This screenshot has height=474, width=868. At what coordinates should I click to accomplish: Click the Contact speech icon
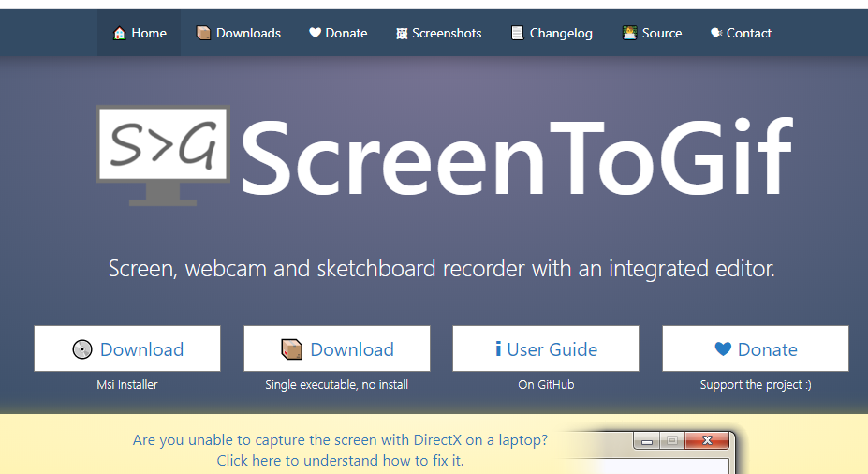pos(716,33)
